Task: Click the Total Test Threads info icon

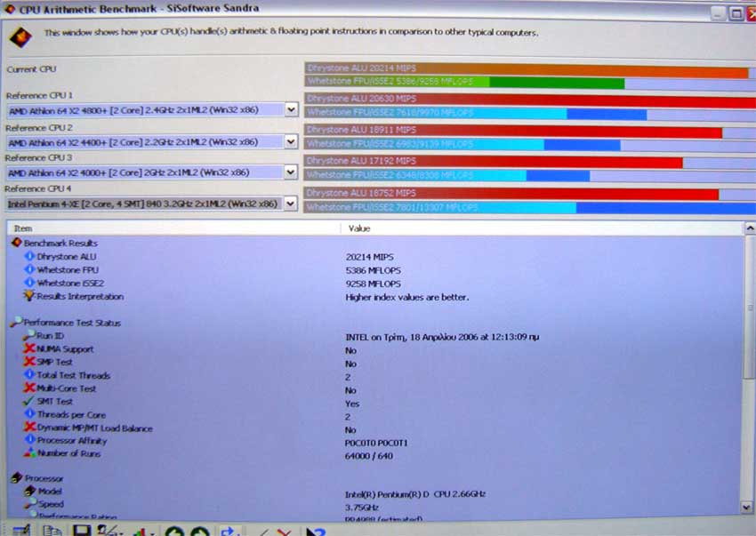Action: tap(30, 374)
